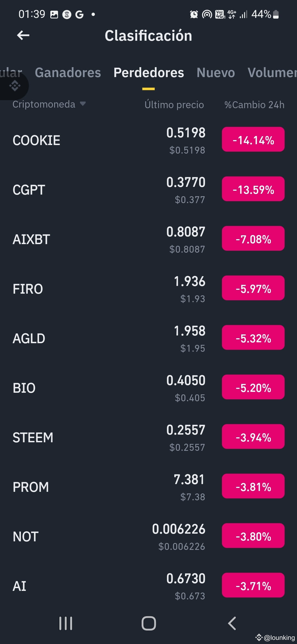297x644 pixels.
Task: Select the PROM listing at 7.381
Action: click(x=148, y=487)
